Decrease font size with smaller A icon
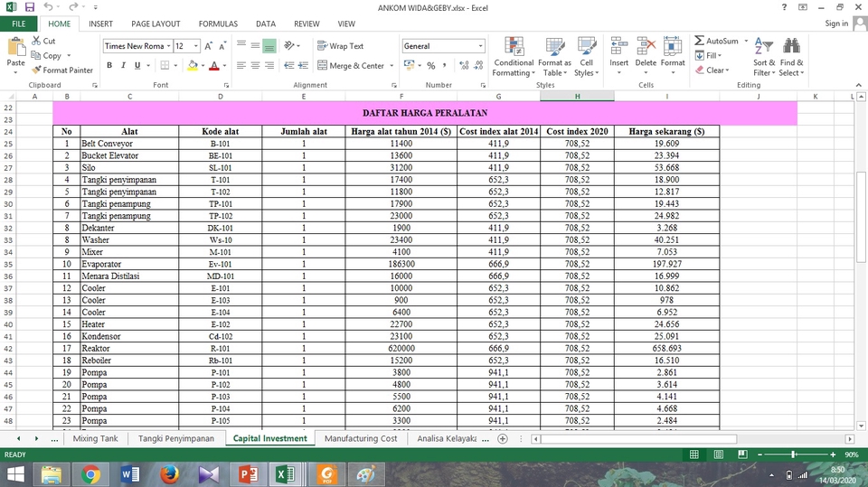Screen dimensions: 868x487 (222, 46)
